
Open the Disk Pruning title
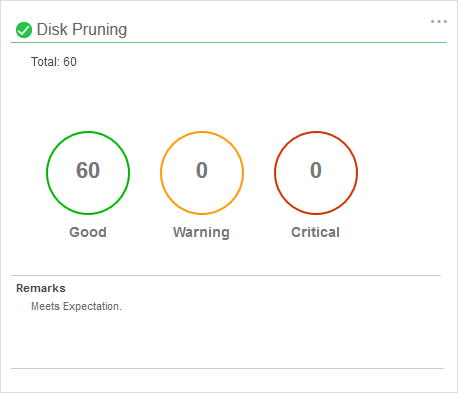click(x=82, y=30)
